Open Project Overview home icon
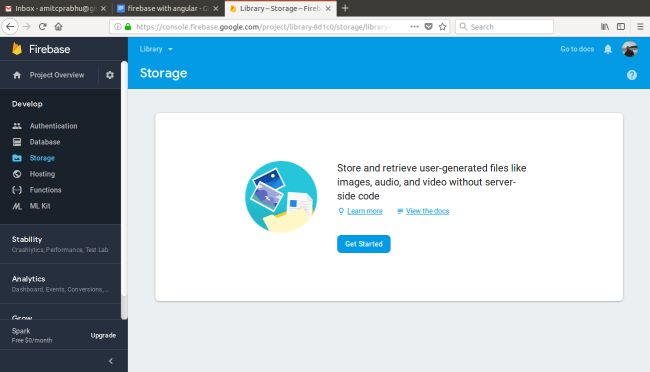Screen dimensions: 650x372 (17, 75)
